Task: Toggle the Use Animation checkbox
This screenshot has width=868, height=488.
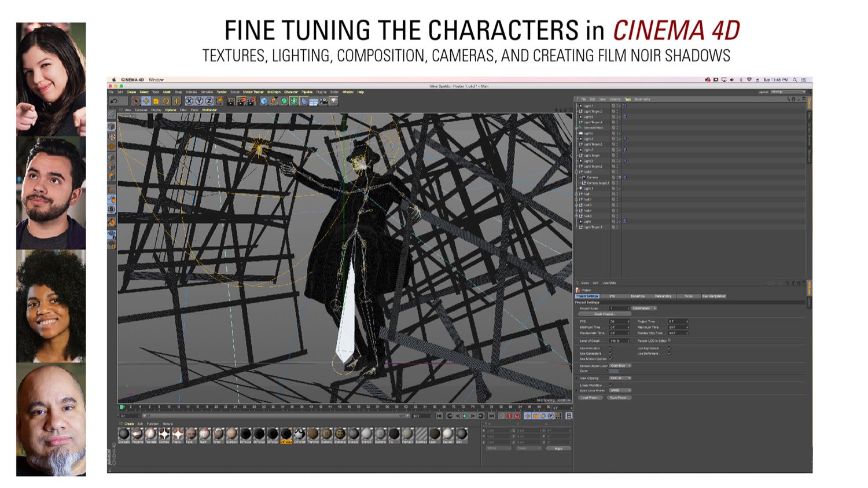Action: pos(610,348)
